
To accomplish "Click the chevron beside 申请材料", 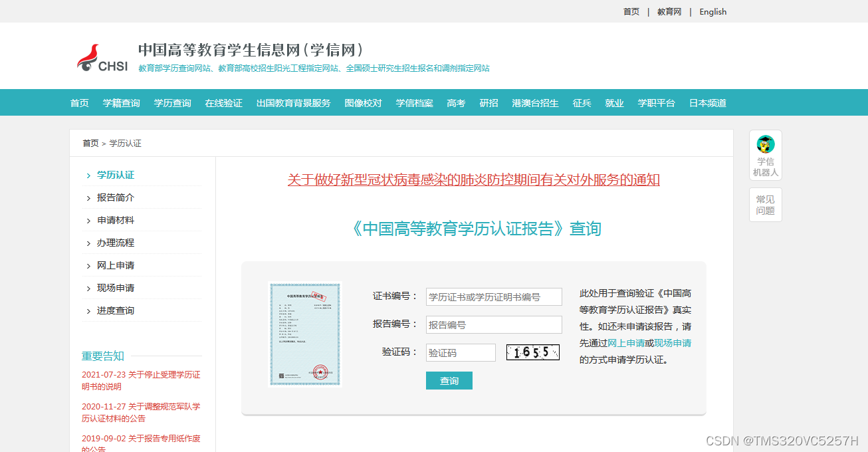I will [88, 221].
